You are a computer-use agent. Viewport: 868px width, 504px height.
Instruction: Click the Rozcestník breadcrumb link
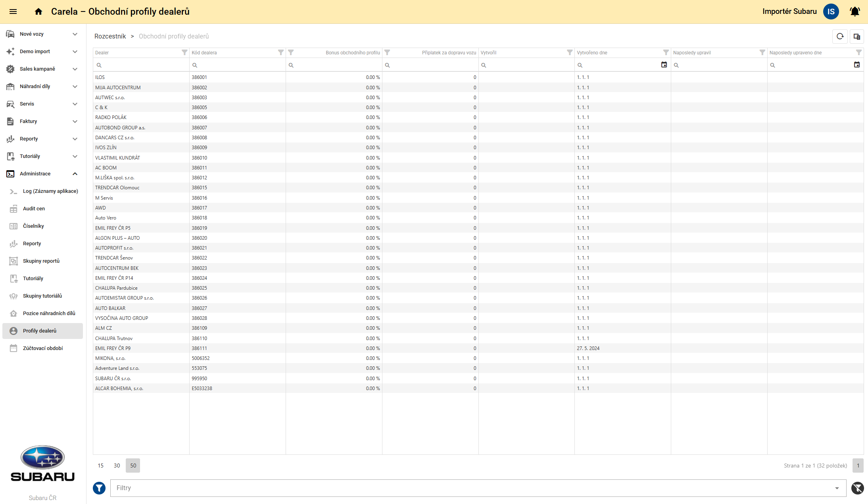point(110,37)
